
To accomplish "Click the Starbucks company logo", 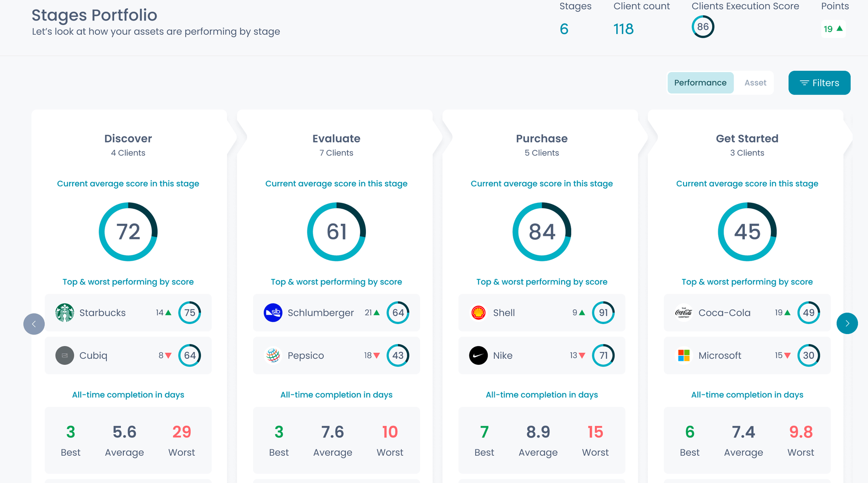I will 64,312.
